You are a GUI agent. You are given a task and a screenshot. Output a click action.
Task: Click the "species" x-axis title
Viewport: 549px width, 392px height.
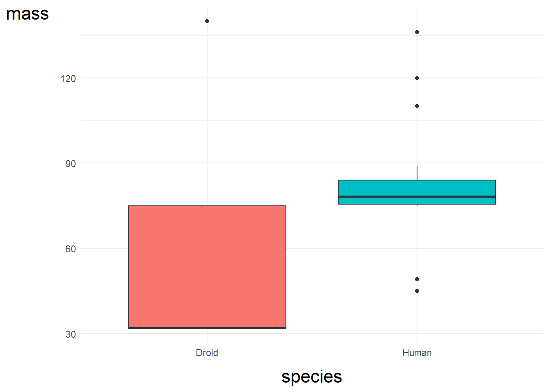point(312,376)
